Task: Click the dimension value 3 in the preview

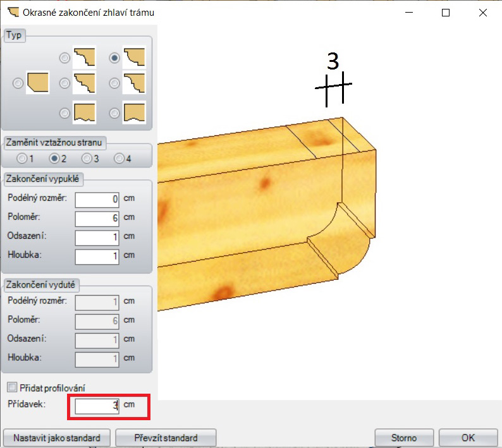Action: (x=333, y=61)
